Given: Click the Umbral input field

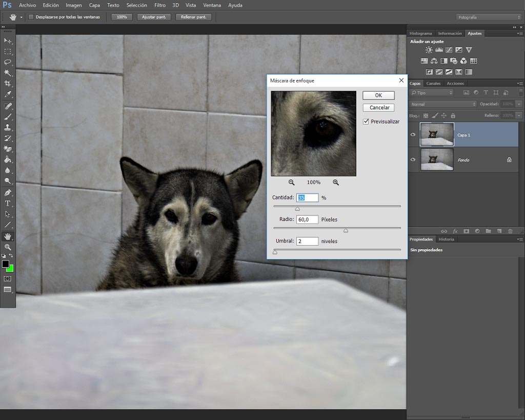Looking at the screenshot, I should click(307, 241).
